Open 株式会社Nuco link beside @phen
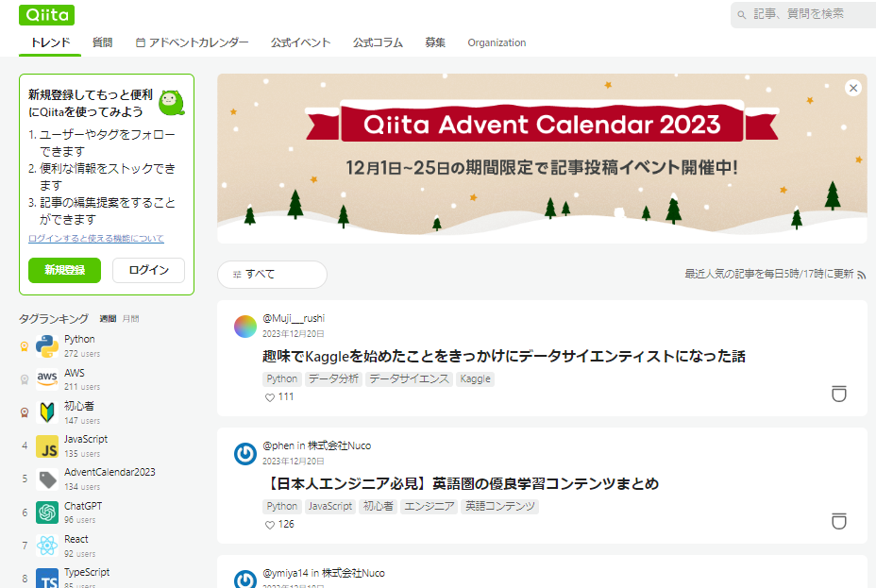This screenshot has height=588, width=876. point(339,445)
